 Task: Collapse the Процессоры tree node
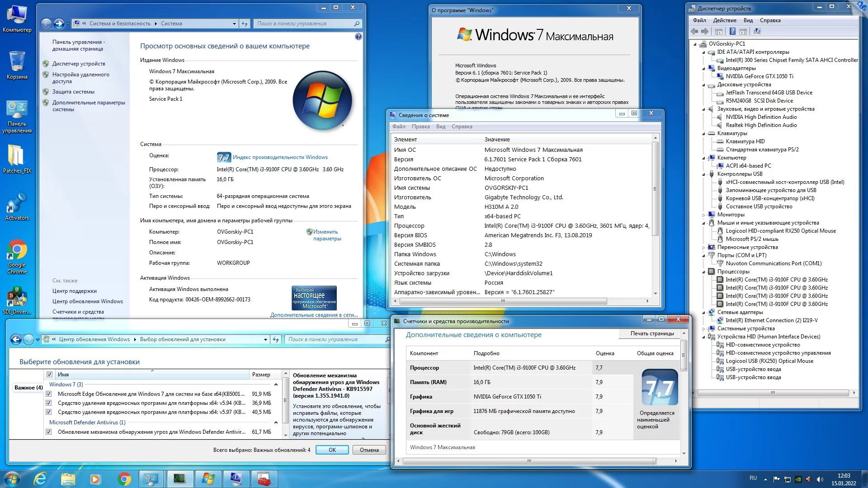pos(704,272)
